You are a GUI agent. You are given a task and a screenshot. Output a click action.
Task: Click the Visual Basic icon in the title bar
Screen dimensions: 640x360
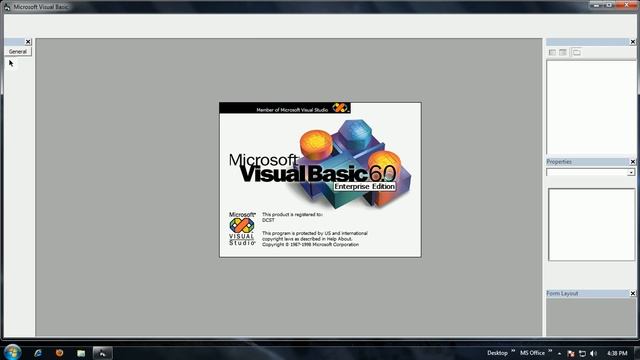[x=7, y=7]
